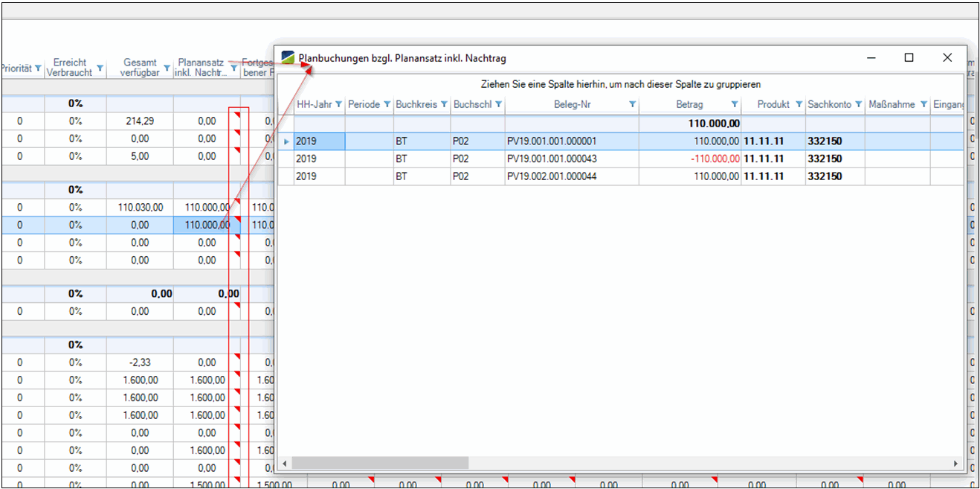
Task: Open Buchschl column filter
Action: click(499, 105)
